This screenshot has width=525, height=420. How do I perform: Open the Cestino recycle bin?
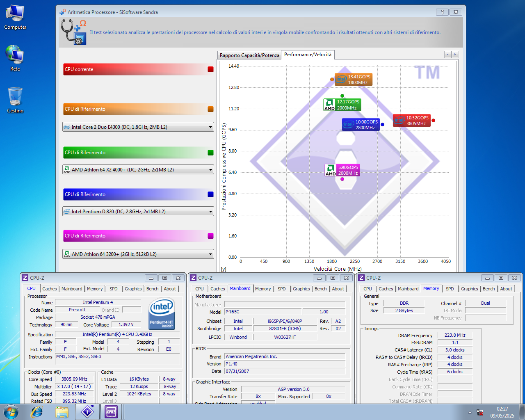point(15,100)
